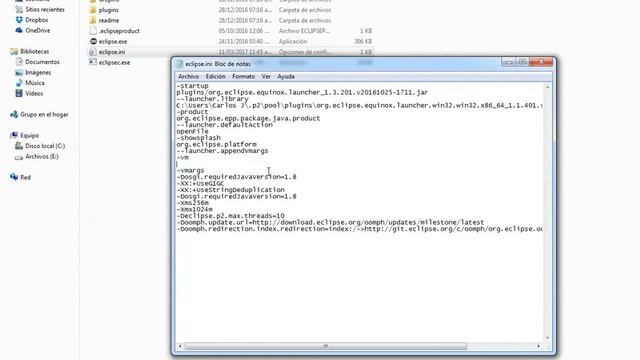The image size is (640, 360).
Task: Click the org.eclipse.platform line
Action: [x=216, y=144]
